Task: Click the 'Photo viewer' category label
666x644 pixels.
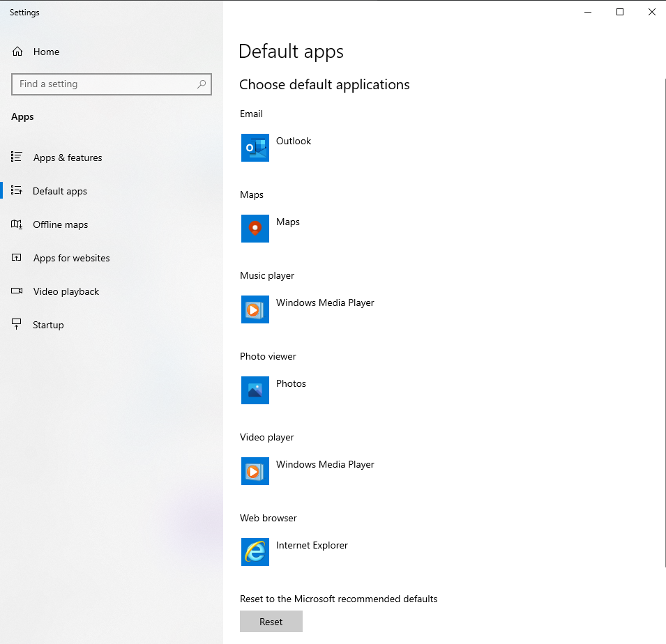Action: click(x=268, y=357)
